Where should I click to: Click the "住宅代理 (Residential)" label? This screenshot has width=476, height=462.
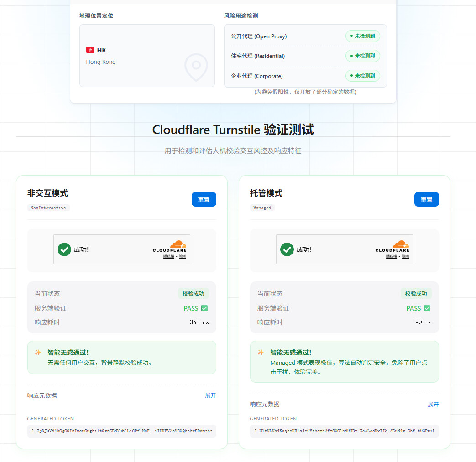coord(258,56)
